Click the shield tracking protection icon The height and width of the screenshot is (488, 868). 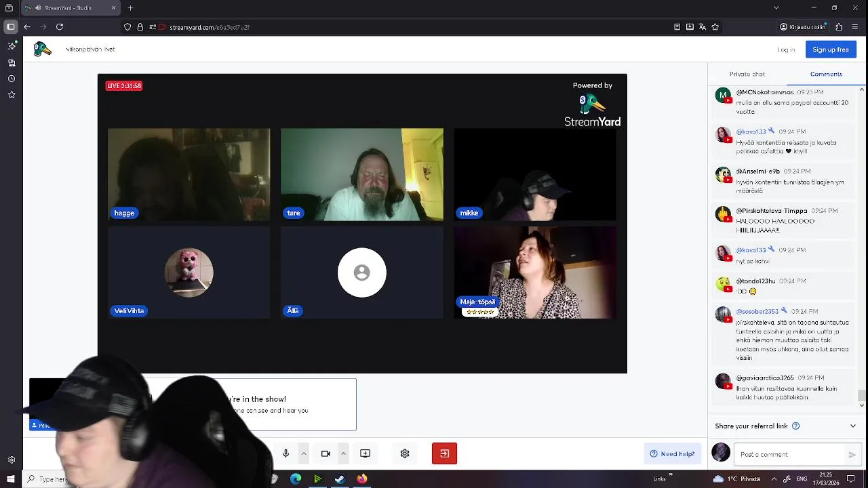tap(127, 27)
